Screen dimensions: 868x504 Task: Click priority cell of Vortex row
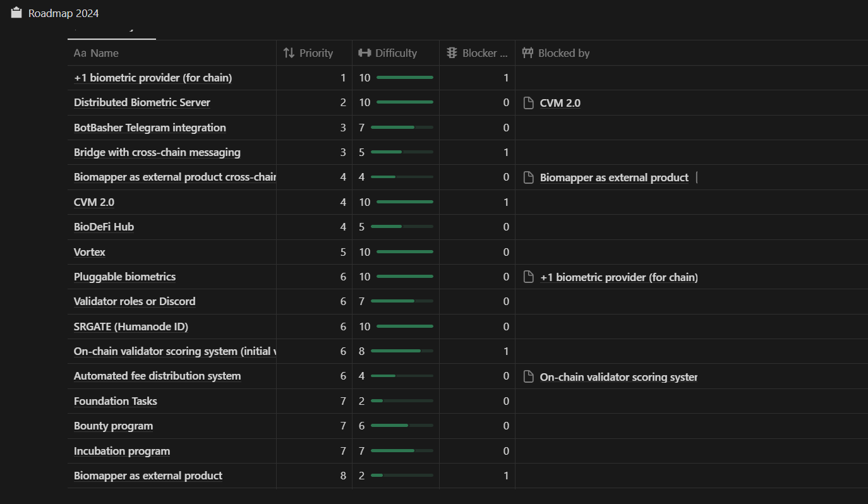tap(314, 252)
